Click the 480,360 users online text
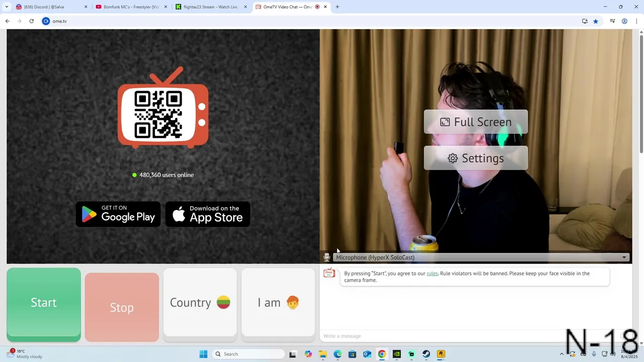Viewport: 644px width, 362px height. click(x=167, y=175)
